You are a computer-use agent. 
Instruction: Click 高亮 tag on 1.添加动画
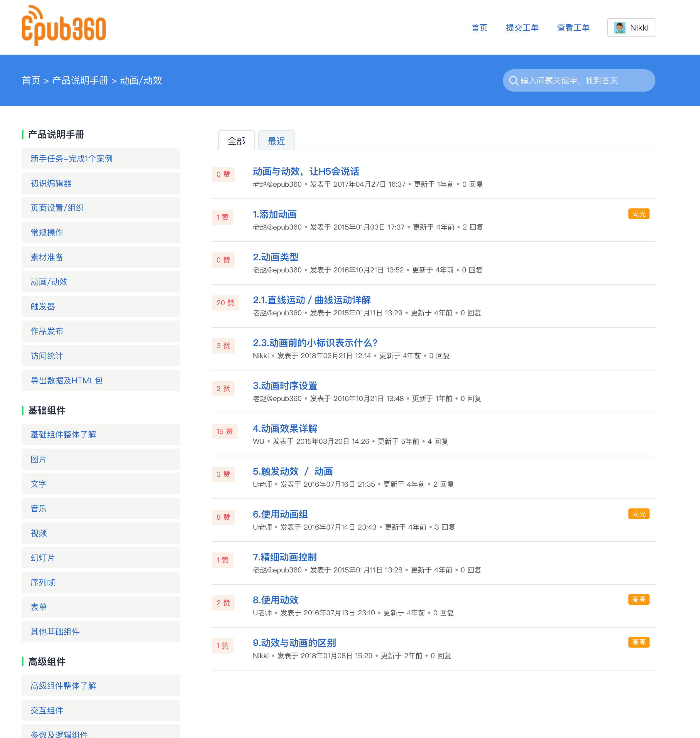pos(638,213)
